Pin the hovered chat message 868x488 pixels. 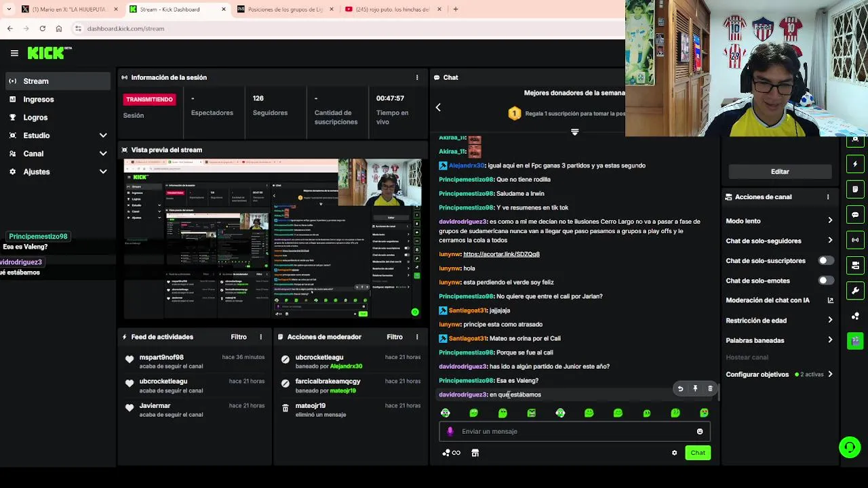point(695,389)
